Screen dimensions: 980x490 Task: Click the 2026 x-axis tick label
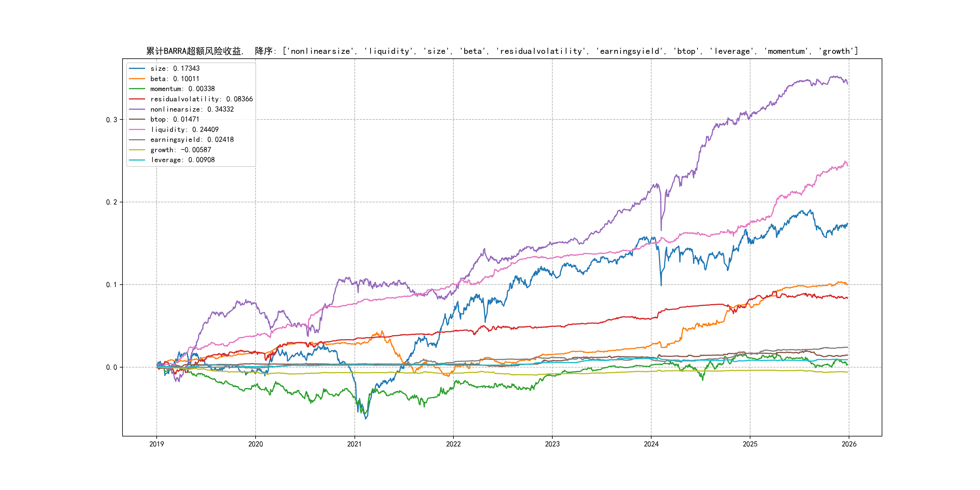point(849,444)
